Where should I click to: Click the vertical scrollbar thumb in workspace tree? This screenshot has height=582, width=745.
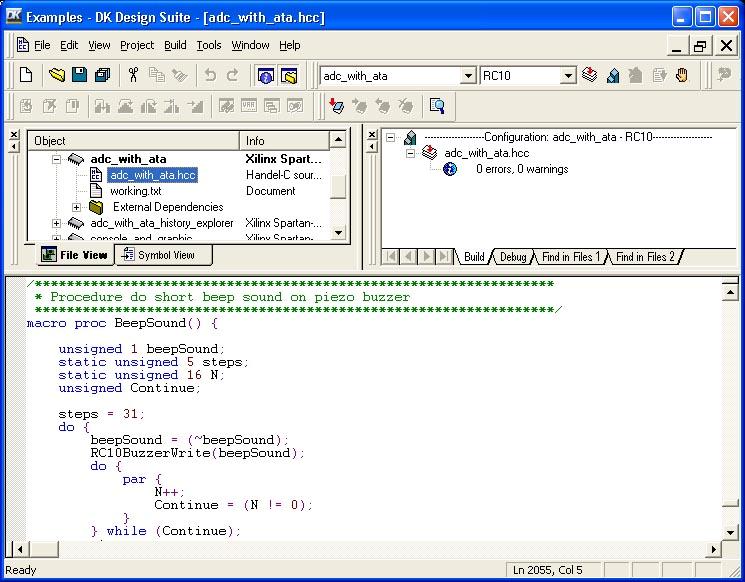338,186
